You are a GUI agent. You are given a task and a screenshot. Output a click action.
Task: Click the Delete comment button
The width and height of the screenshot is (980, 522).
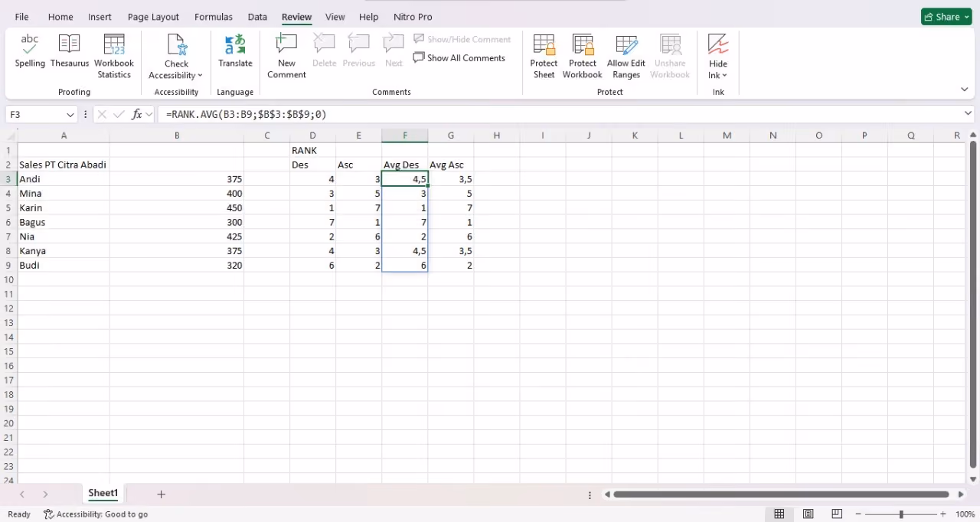(325, 52)
